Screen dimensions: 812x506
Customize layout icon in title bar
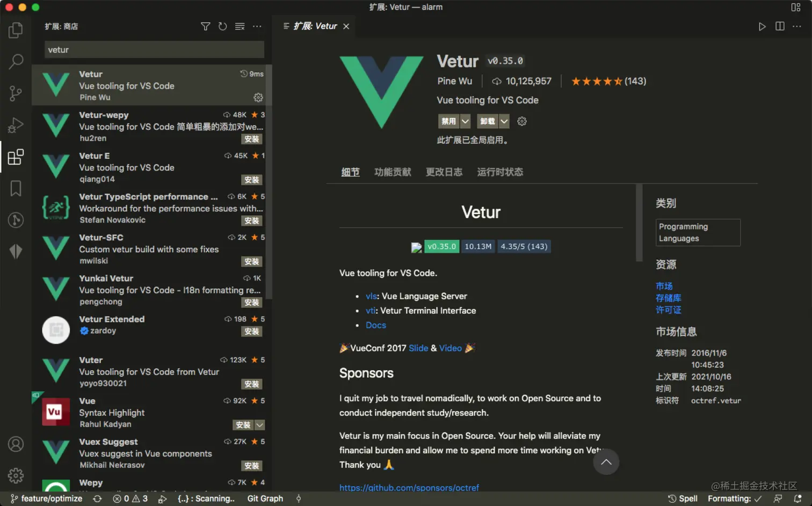(796, 7)
